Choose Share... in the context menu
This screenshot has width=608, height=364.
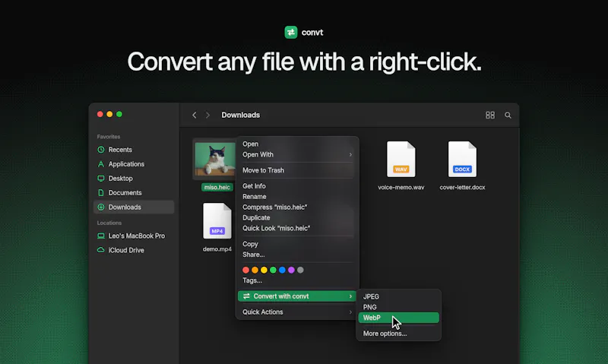tap(254, 255)
